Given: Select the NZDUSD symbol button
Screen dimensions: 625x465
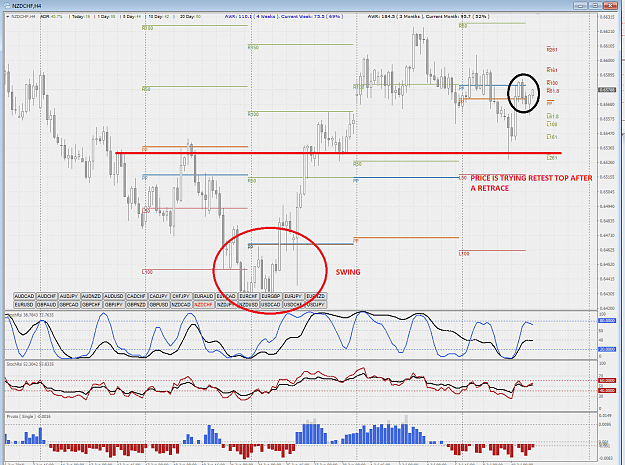Looking at the screenshot, I should tap(248, 305).
